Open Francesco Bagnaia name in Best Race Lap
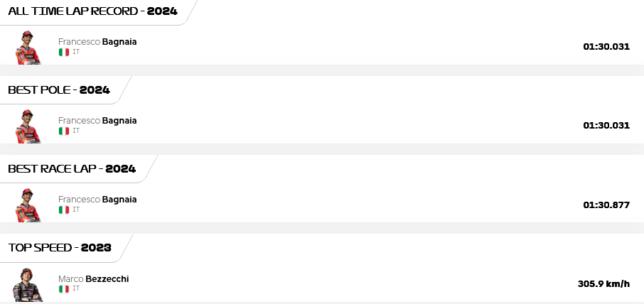The image size is (644, 304). [x=97, y=200]
